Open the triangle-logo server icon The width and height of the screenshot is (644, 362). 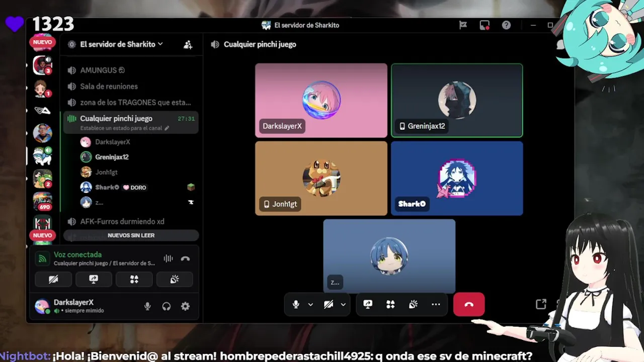(x=42, y=111)
